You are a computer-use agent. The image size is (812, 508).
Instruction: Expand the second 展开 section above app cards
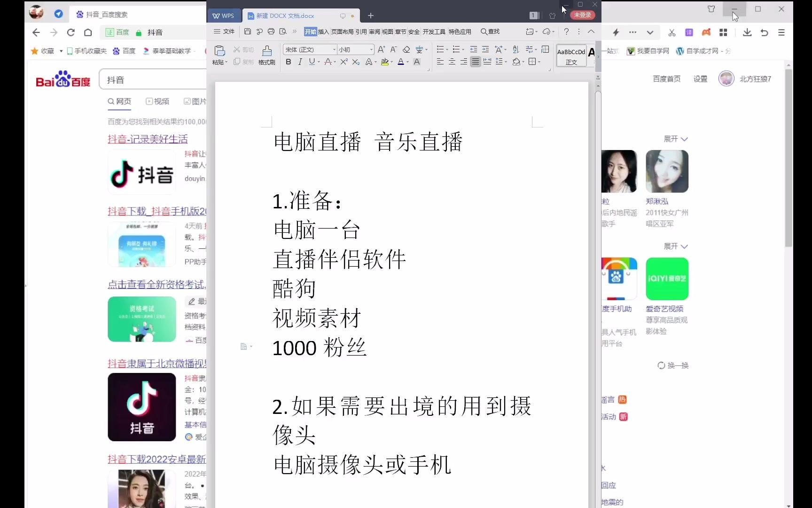pyautogui.click(x=676, y=246)
